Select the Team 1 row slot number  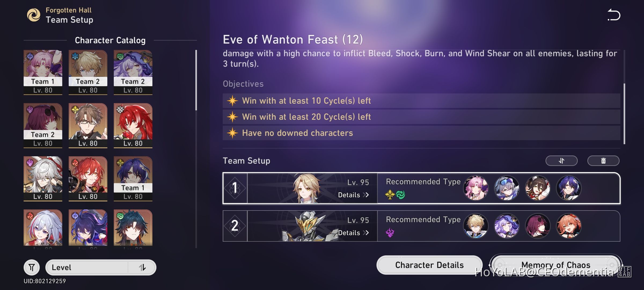coord(235,188)
